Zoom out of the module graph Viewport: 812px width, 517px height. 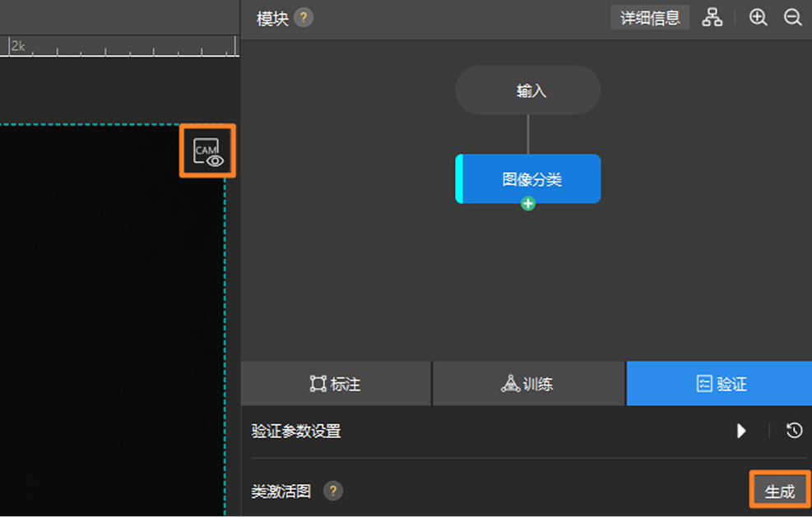[x=792, y=17]
